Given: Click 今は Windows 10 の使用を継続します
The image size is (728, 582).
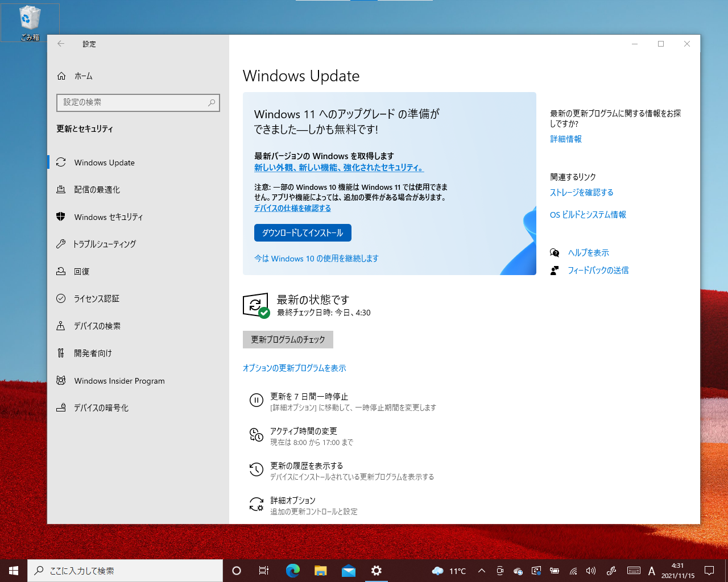Looking at the screenshot, I should coord(317,259).
